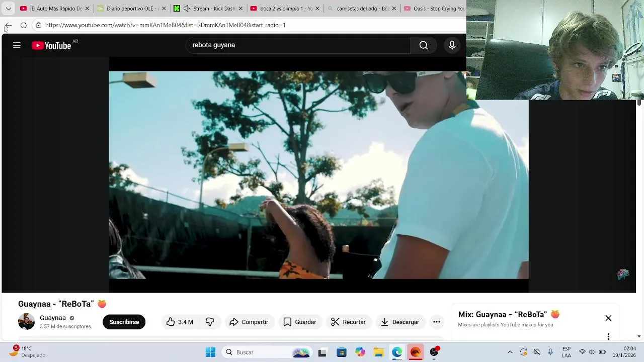The width and height of the screenshot is (644, 362).
Task: Open the sync update tray icon
Action: tap(524, 352)
